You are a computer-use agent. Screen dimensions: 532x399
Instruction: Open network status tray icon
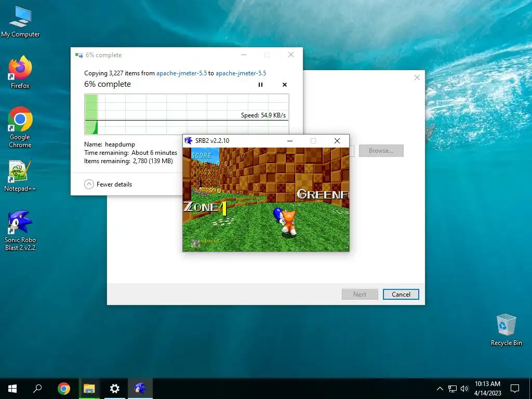453,389
